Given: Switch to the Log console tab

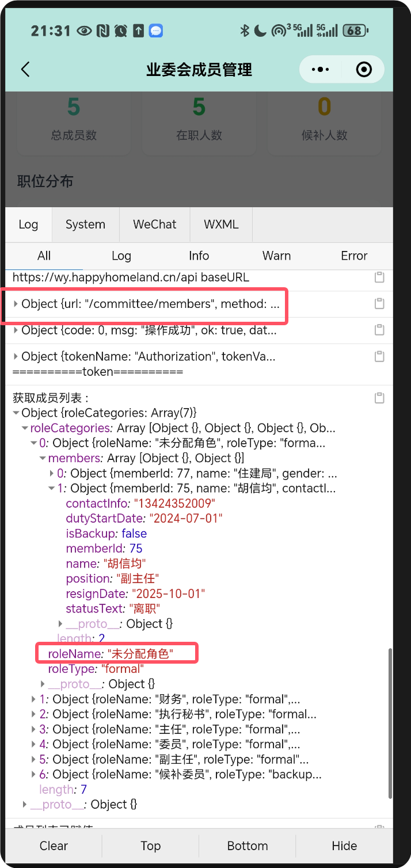Looking at the screenshot, I should click(x=28, y=224).
